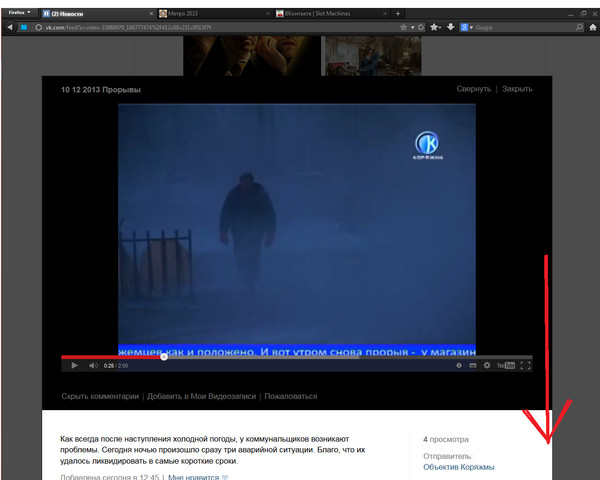Enter fullscreen video mode
This screenshot has height=480, width=600.
click(526, 366)
